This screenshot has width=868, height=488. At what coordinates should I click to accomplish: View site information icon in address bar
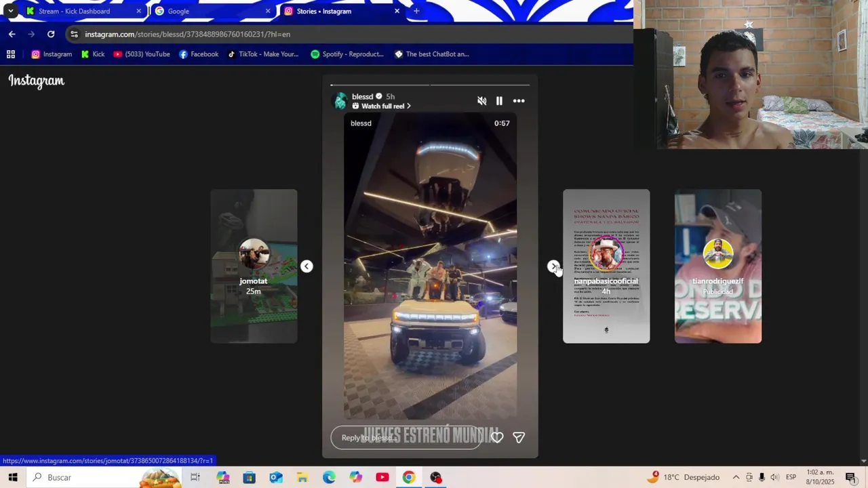tap(75, 35)
